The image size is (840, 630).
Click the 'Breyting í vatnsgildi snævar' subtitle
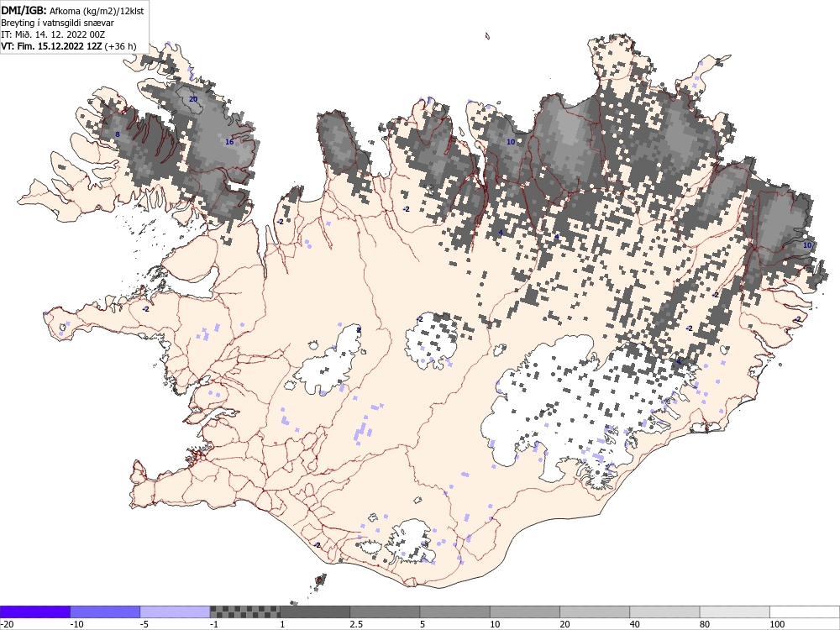[57, 23]
